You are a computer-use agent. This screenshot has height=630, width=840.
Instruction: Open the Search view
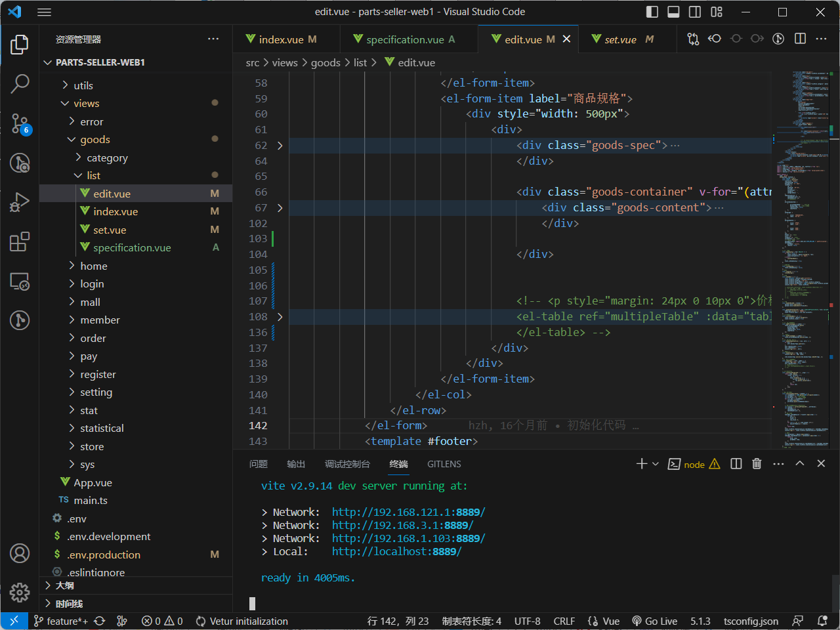20,83
